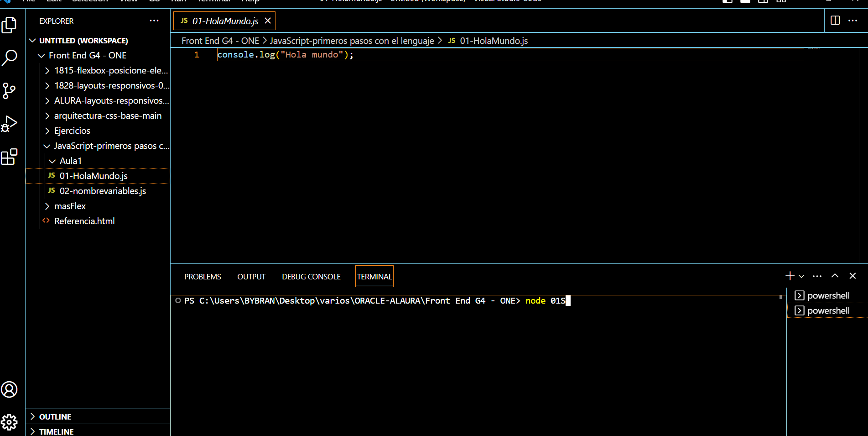Expand the arquitectura-css-base-main folder
The height and width of the screenshot is (436, 868).
pos(47,116)
